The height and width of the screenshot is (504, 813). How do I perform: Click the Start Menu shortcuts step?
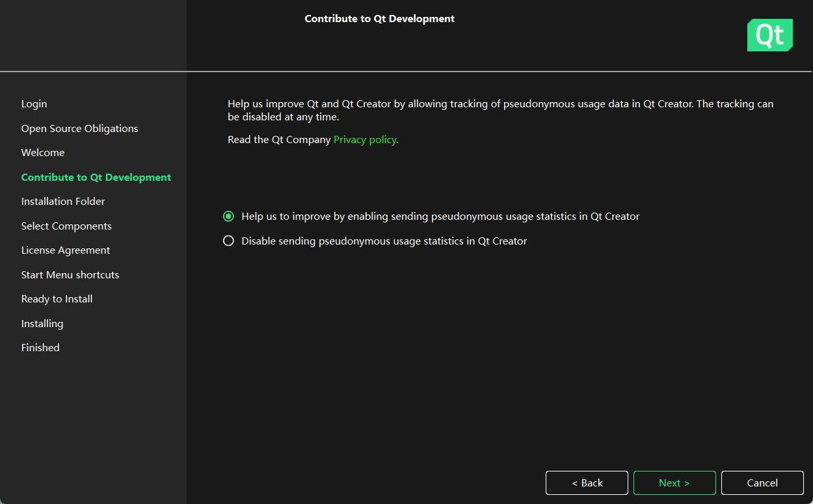[x=70, y=275]
